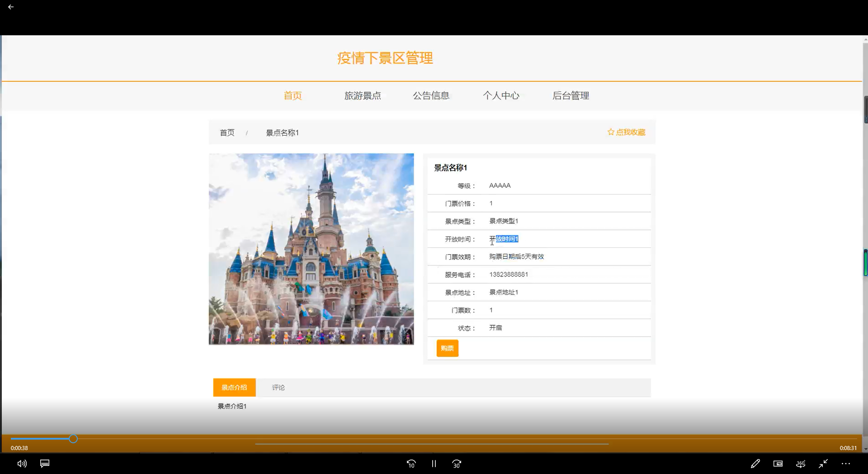Viewport: 868px width, 474px height.
Task: Click the video seek bar handle
Action: pyautogui.click(x=73, y=439)
